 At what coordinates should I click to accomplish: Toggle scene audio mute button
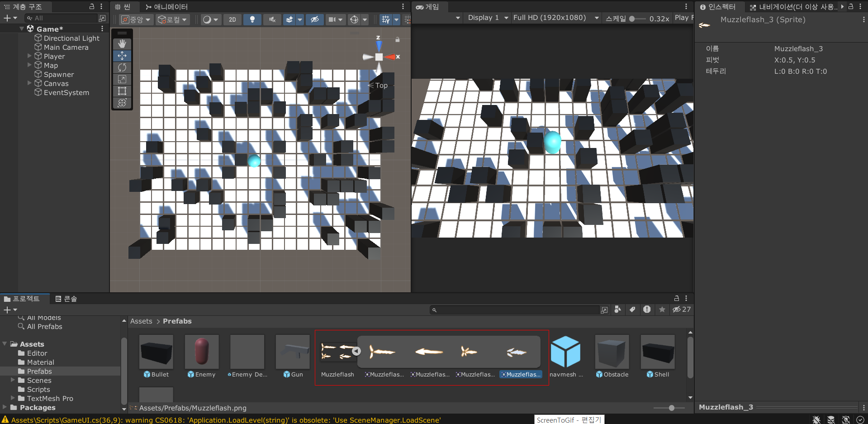[x=272, y=19]
